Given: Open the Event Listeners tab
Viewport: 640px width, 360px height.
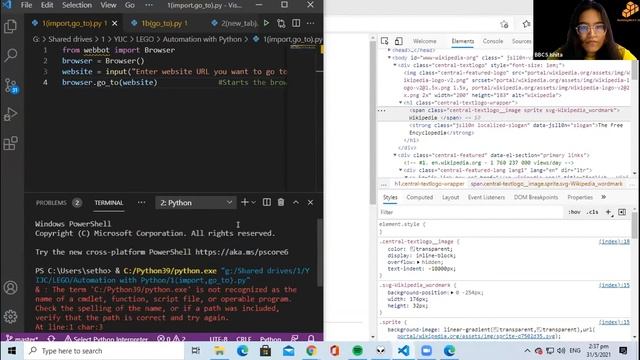Looking at the screenshot, I should coord(486,198).
